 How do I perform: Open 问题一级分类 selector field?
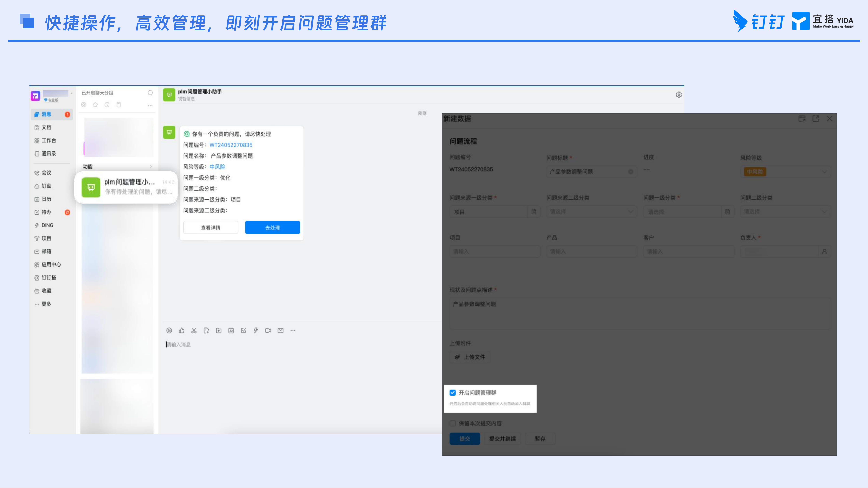coord(689,212)
